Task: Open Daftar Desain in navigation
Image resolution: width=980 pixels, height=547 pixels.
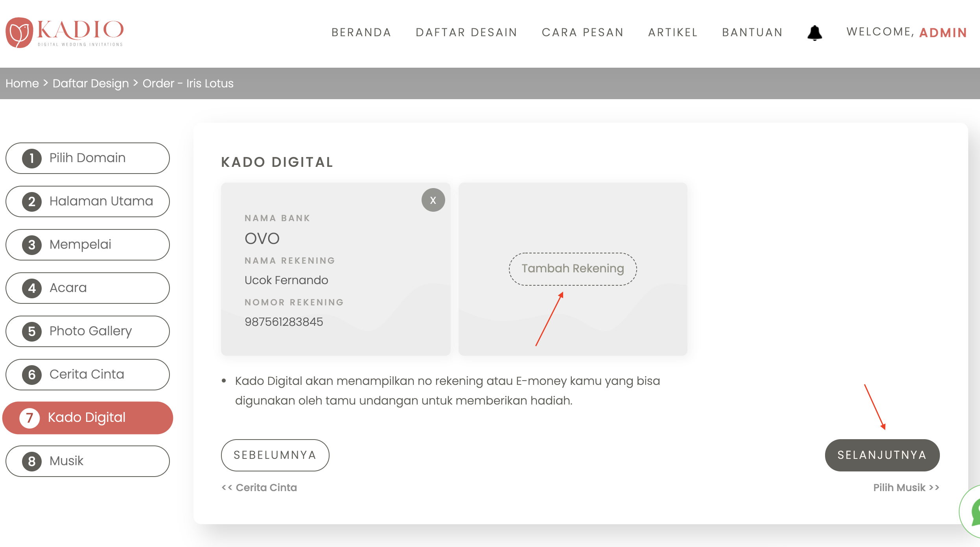Action: pos(466,32)
